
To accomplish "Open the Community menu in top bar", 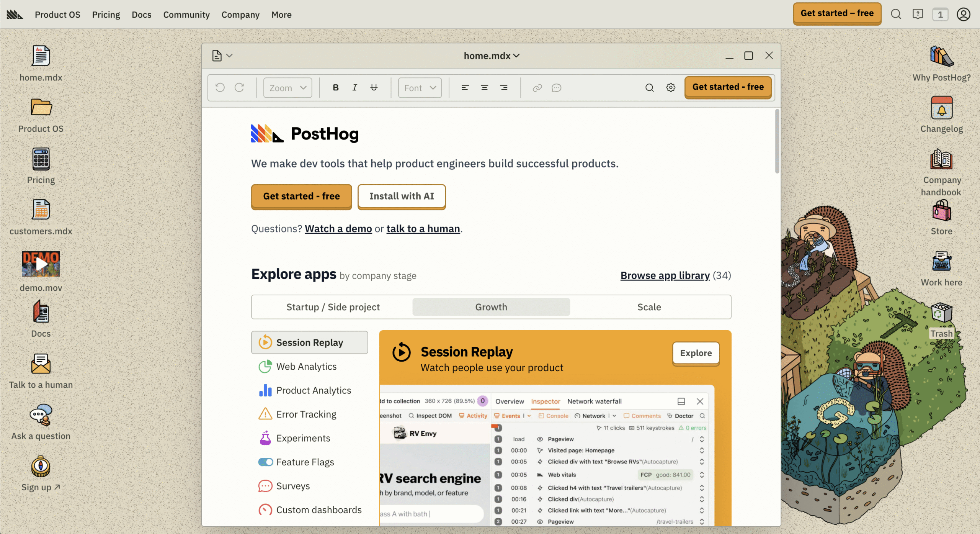I will 186,15.
